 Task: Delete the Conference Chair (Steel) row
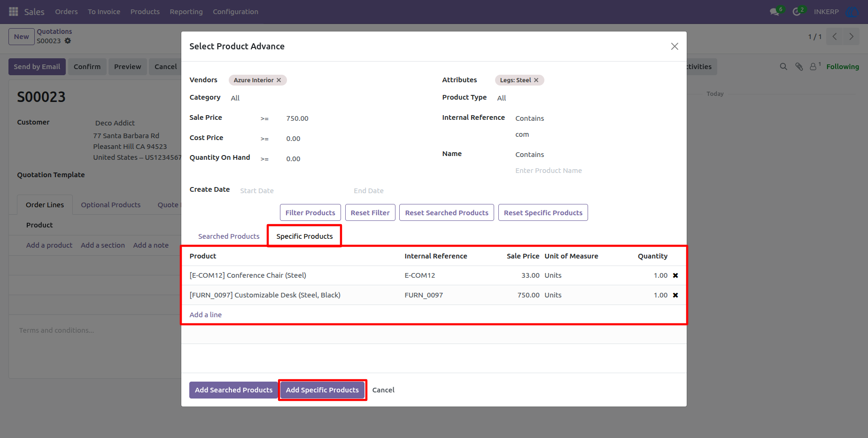[675, 275]
